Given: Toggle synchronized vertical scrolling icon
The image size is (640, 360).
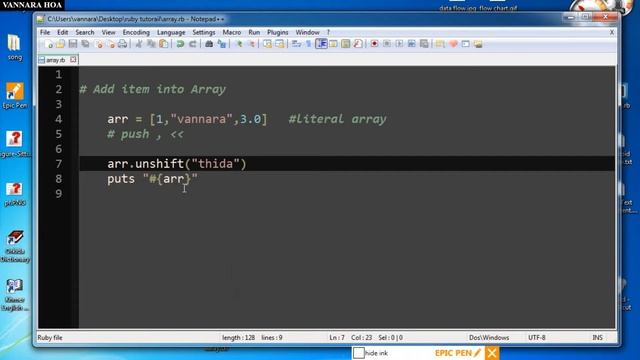Looking at the screenshot, I should coord(267,44).
